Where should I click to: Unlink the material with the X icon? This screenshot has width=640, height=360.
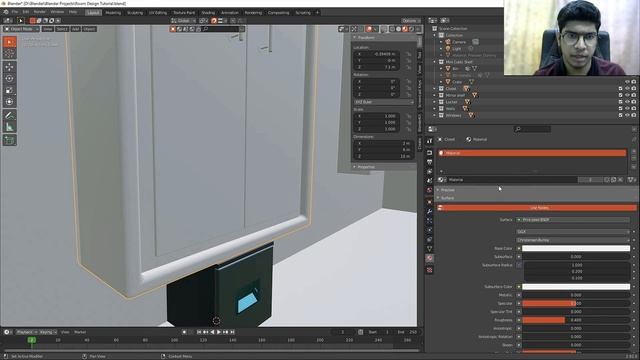click(620, 180)
